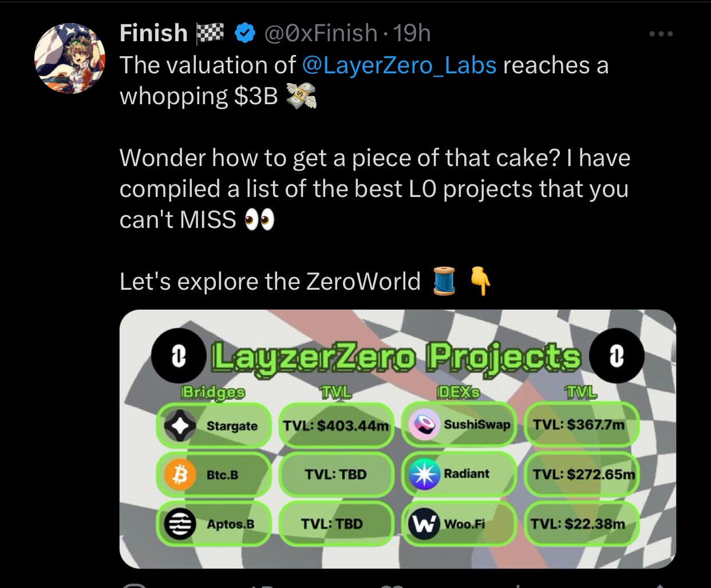Viewport: 711px width, 588px height.
Task: Open the Finish profile avatar
Action: click(x=70, y=58)
